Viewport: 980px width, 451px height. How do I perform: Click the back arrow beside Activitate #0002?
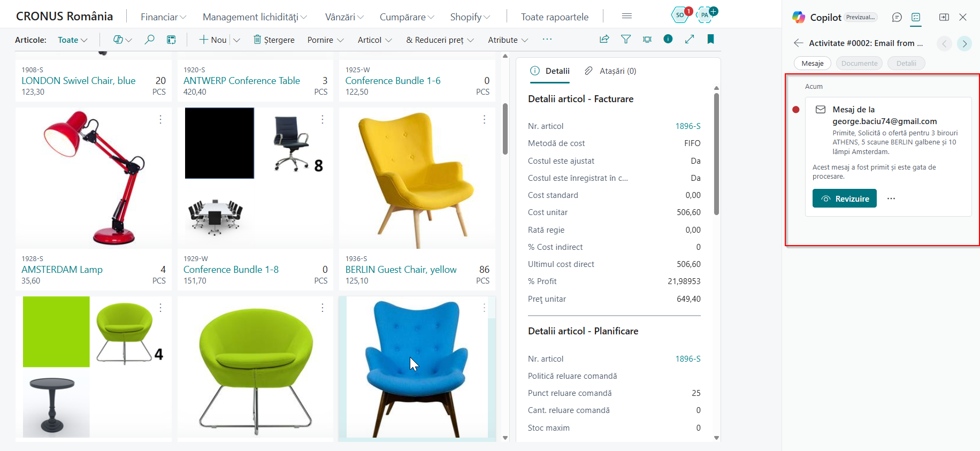(x=799, y=43)
